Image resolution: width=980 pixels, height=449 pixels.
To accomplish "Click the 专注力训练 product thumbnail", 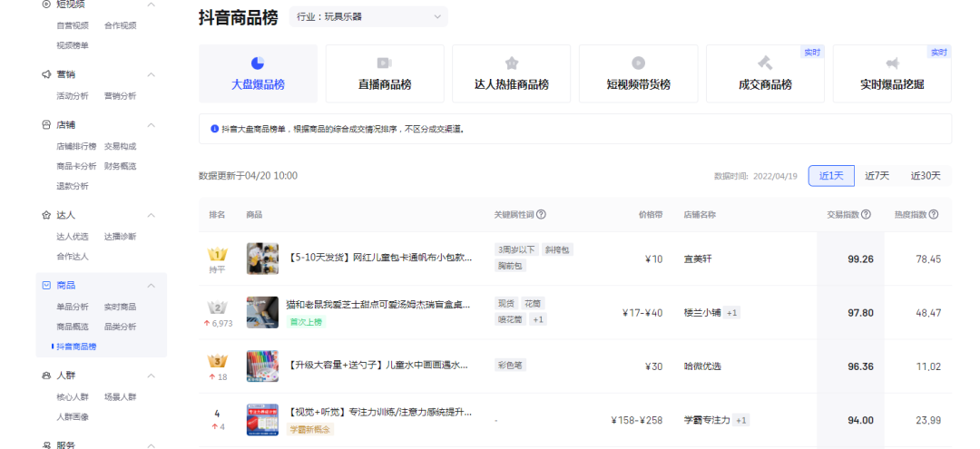I will [262, 420].
